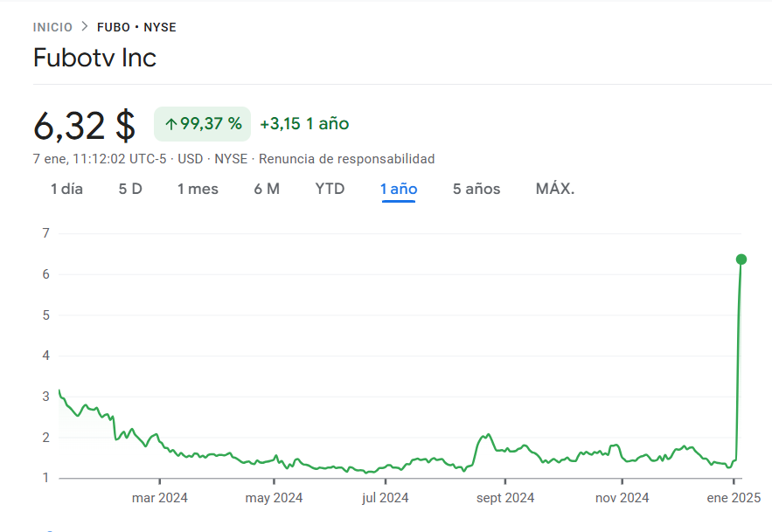Select the YTD tab
772x532 pixels.
coord(330,189)
